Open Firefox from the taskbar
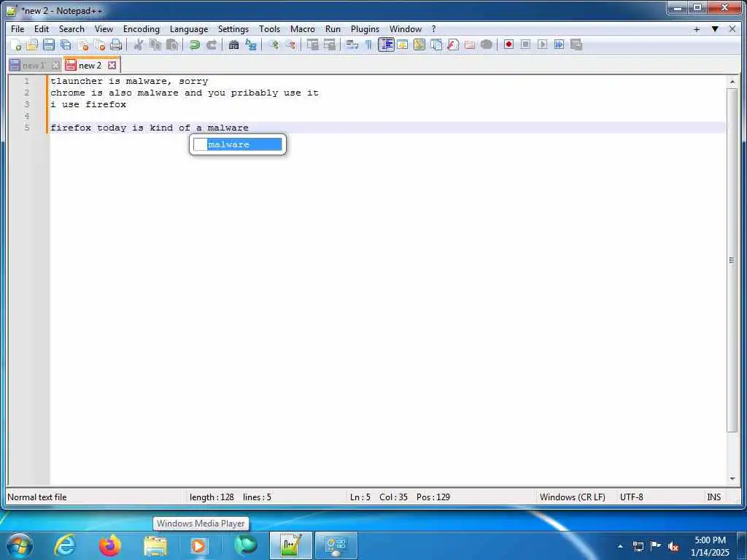This screenshot has width=747, height=560. point(109,545)
